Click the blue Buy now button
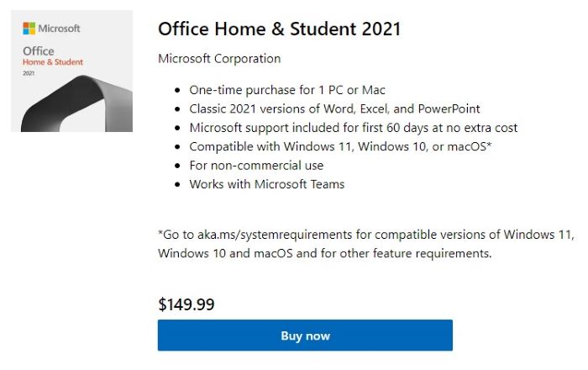Screen dimensions: 588x370 (305, 336)
